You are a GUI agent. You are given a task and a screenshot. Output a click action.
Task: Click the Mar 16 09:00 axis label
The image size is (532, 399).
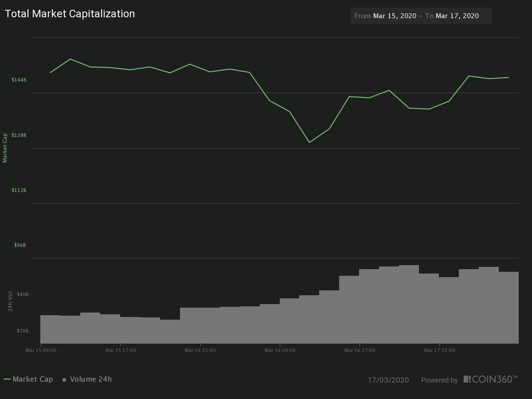(x=280, y=350)
